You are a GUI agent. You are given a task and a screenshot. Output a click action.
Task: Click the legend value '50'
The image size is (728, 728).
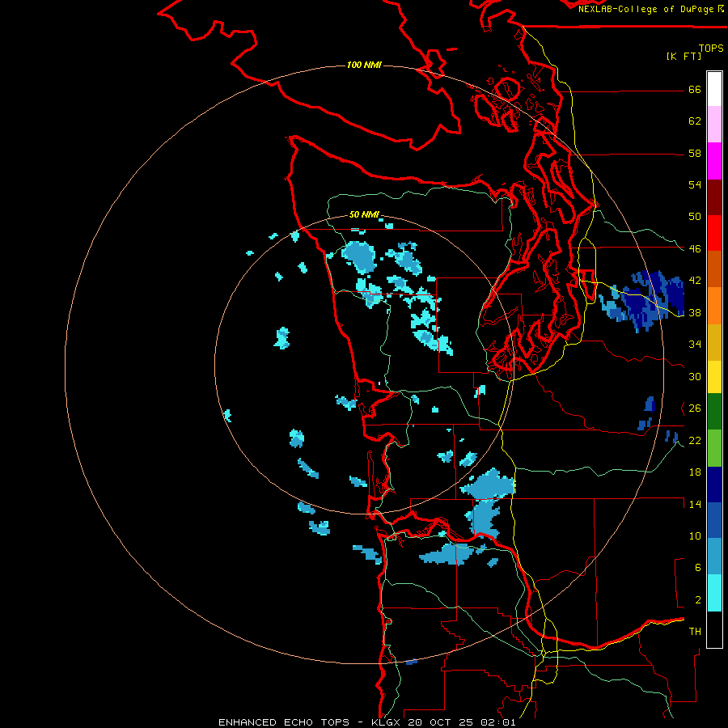tap(695, 217)
